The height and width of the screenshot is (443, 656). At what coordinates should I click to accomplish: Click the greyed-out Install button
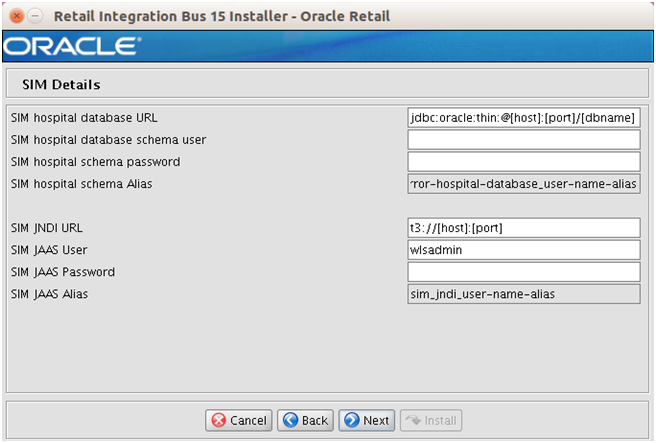tap(431, 420)
